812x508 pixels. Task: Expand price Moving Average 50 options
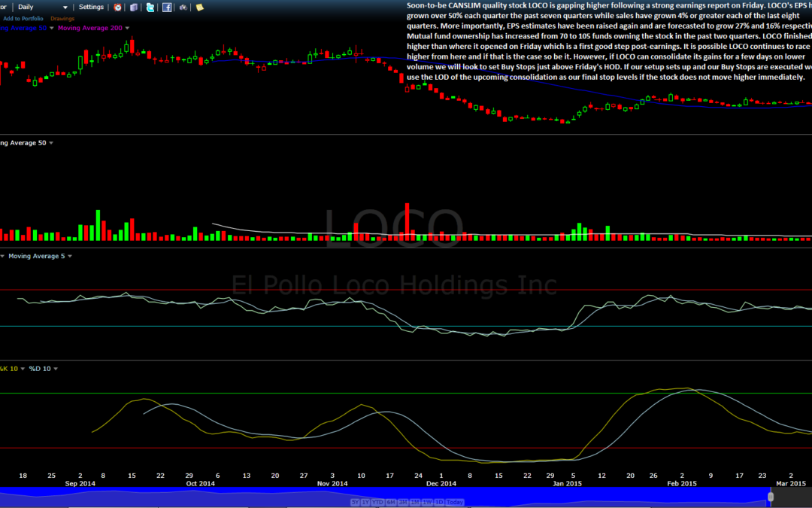tap(51, 28)
